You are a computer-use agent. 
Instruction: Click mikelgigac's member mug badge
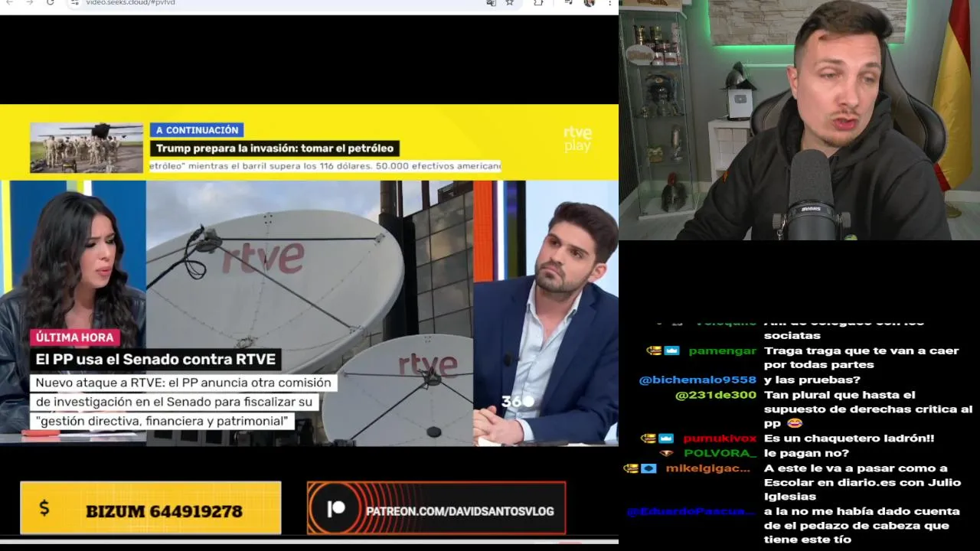(x=631, y=468)
